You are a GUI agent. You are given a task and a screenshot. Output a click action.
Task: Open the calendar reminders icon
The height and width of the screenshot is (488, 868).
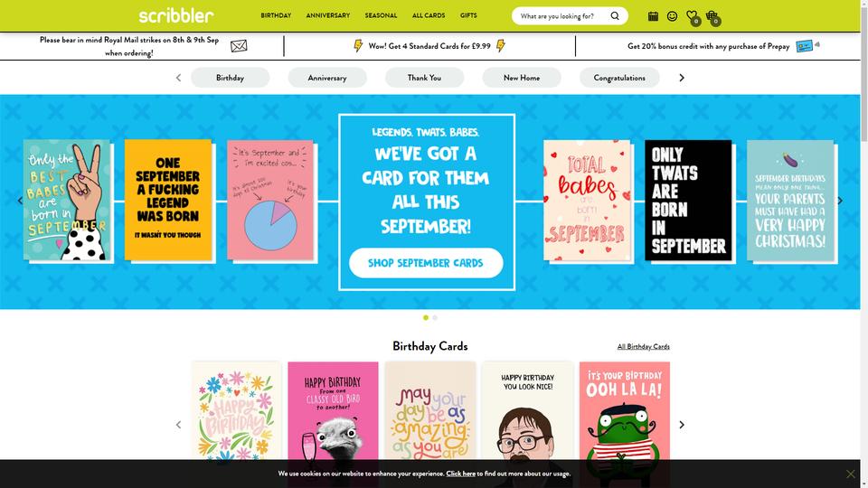(x=653, y=16)
